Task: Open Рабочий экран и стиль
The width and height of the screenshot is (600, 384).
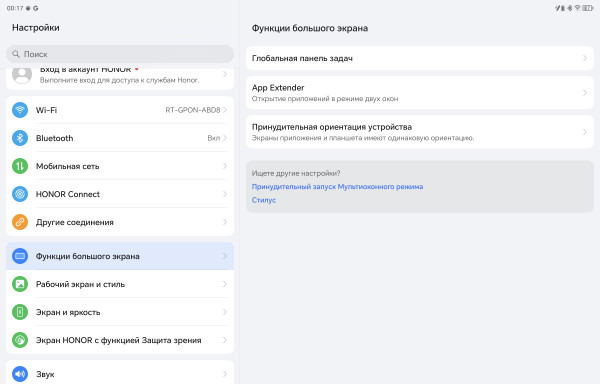Action: [x=120, y=284]
